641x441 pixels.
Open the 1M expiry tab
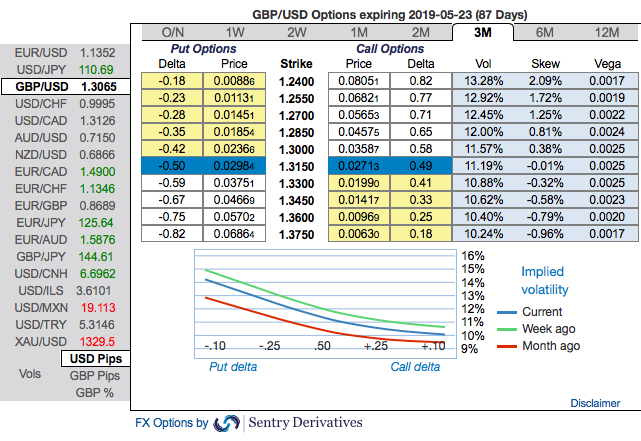pos(359,32)
